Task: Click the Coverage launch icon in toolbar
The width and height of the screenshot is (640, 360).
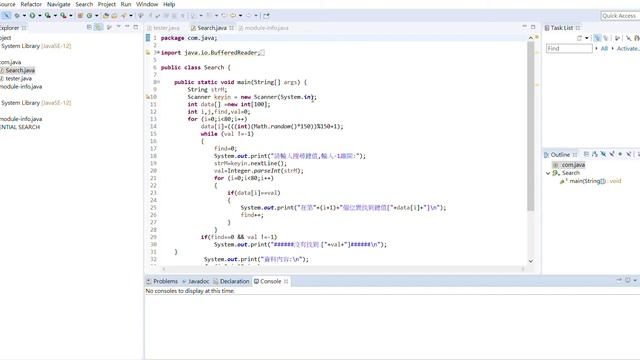Action: 48,16
